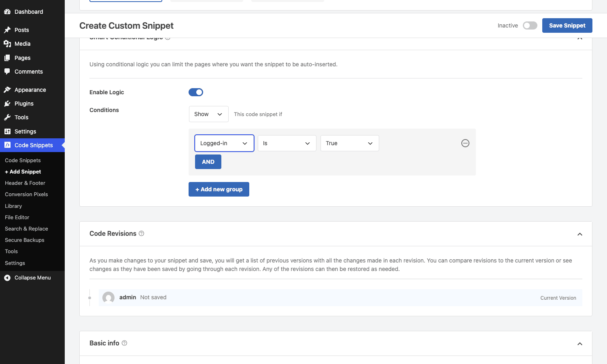Screen dimensions: 607x364
Task: Open Tools link in Code Snippets submenu
Action: click(11, 252)
